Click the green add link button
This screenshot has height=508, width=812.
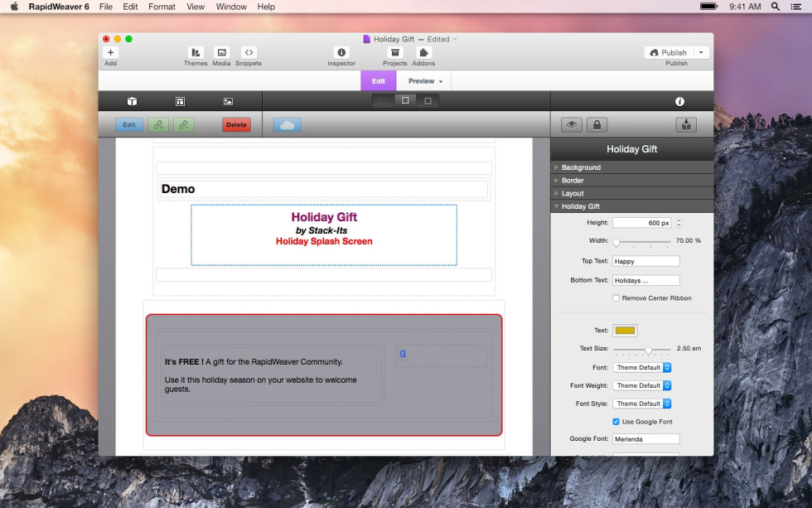(158, 125)
